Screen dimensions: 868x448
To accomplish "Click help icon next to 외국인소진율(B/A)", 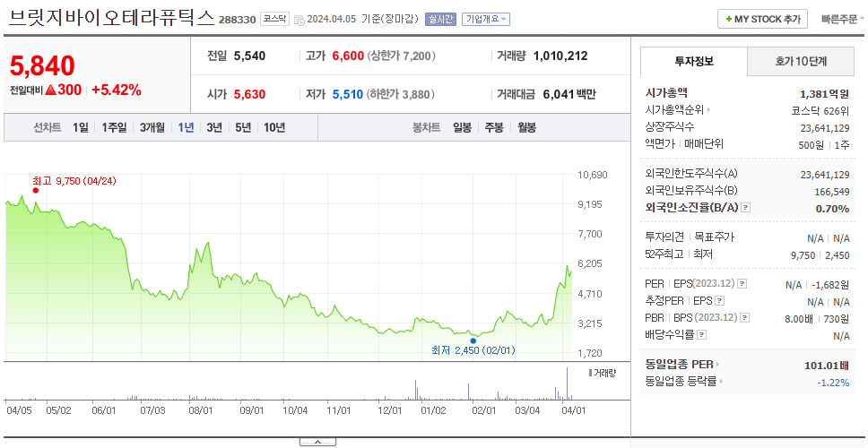I will coord(746,208).
